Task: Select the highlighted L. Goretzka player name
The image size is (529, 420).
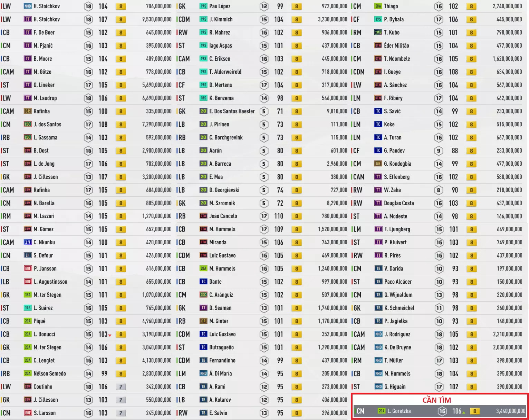Action: point(399,411)
